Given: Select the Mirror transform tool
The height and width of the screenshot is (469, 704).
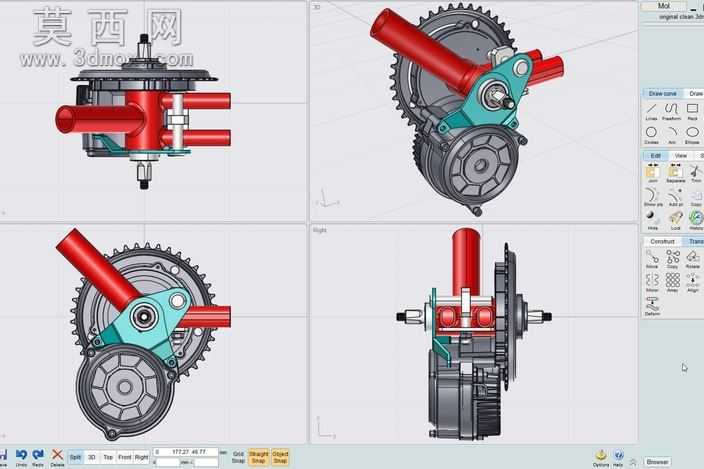Looking at the screenshot, I should point(652,283).
